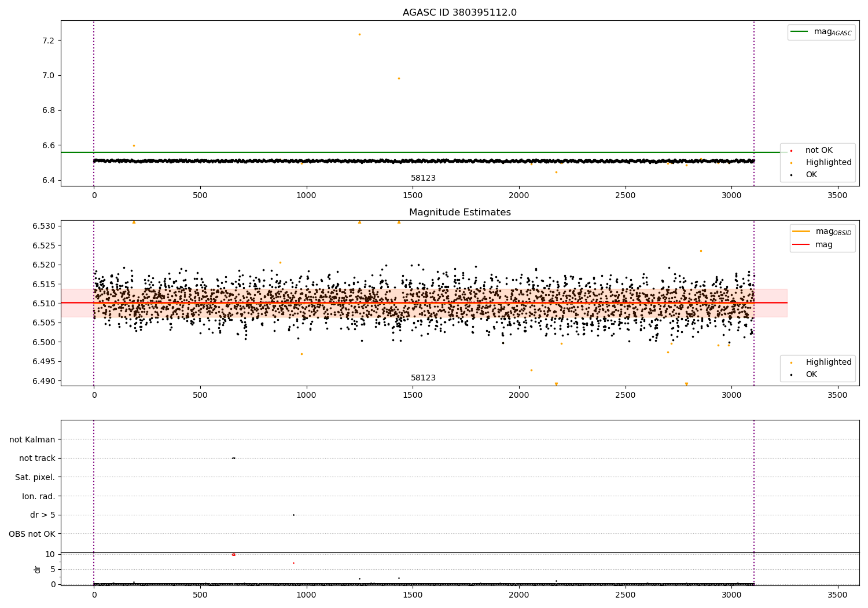Click the red not-OK point at dr 10

click(x=233, y=555)
